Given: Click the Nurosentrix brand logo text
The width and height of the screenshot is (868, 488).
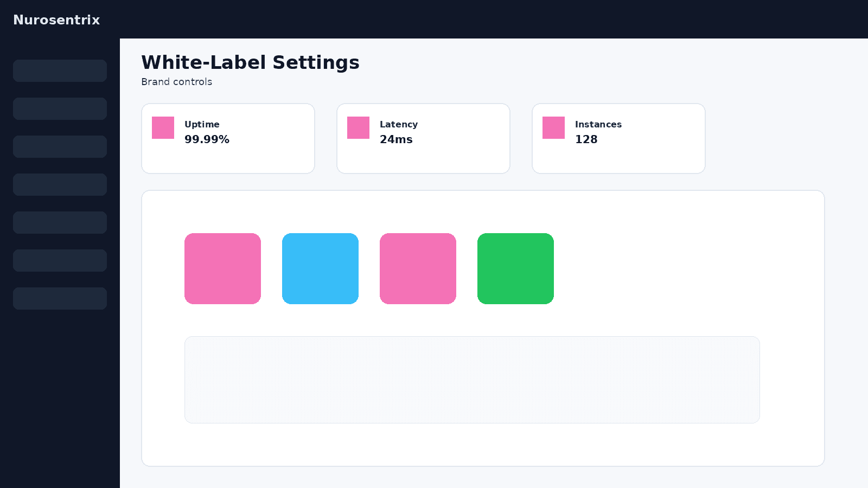Looking at the screenshot, I should (x=56, y=20).
